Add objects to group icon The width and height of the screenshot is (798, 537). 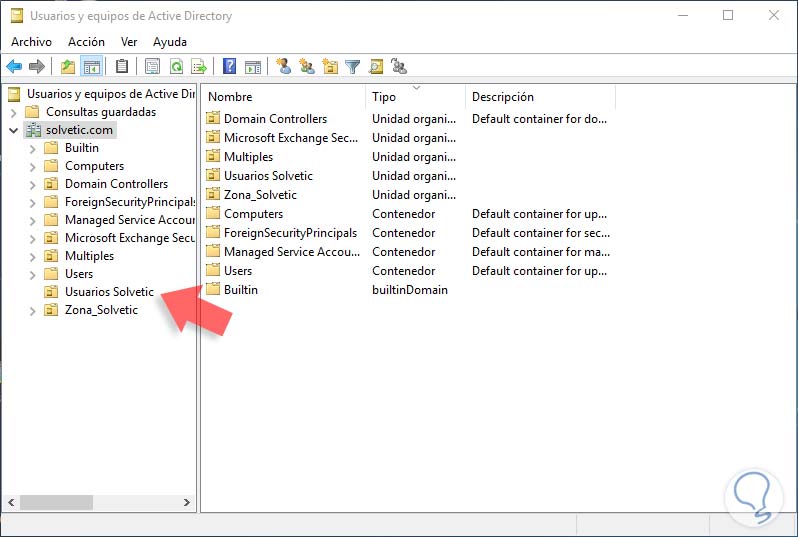tap(398, 66)
